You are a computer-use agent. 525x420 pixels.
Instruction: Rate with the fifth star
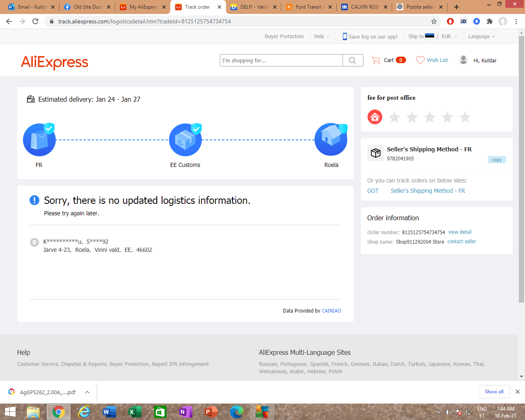coord(465,118)
